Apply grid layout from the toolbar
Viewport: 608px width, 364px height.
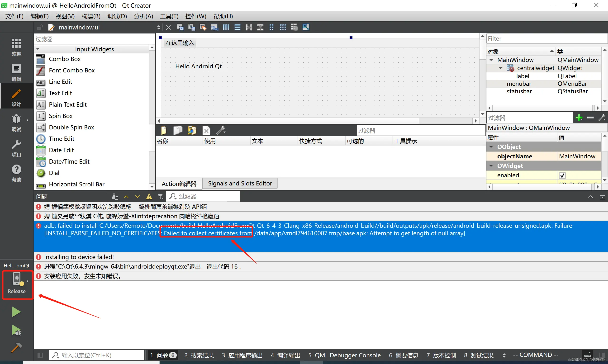pos(283,27)
